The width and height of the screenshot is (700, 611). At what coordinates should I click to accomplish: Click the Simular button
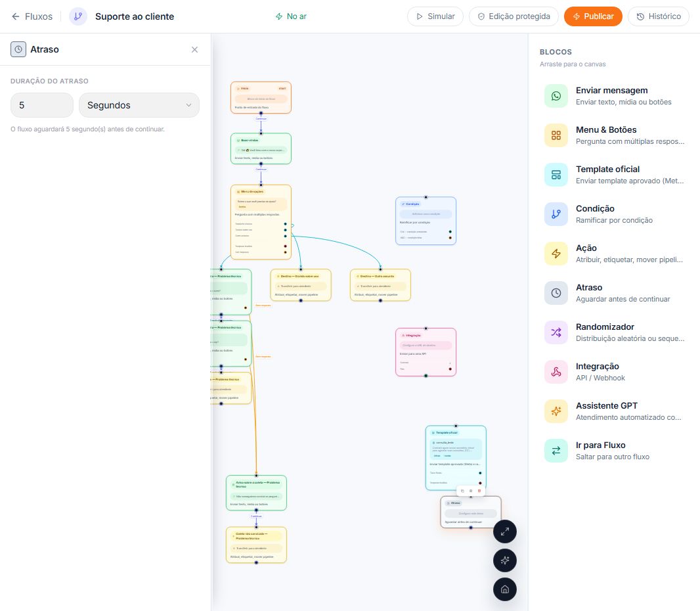point(435,16)
